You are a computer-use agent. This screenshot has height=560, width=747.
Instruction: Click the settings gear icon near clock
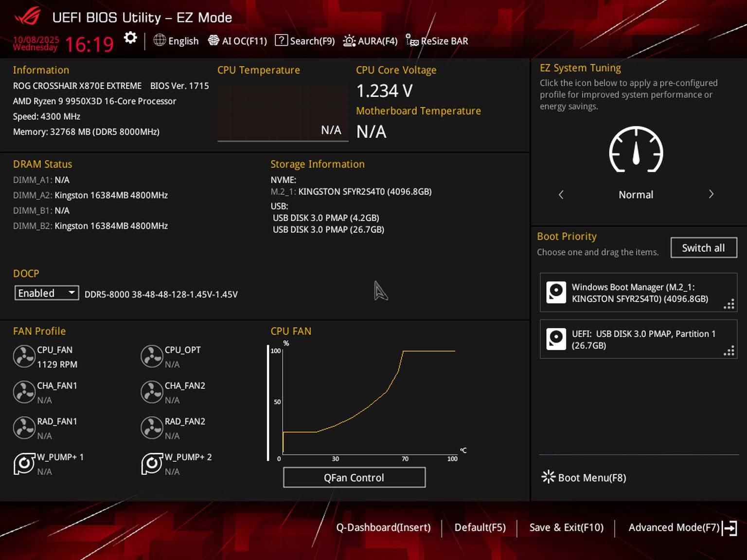130,38
